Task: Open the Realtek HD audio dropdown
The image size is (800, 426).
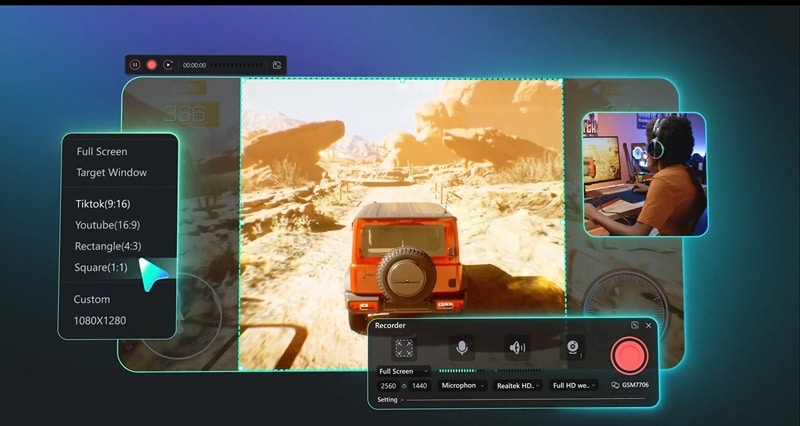Action: point(518,386)
